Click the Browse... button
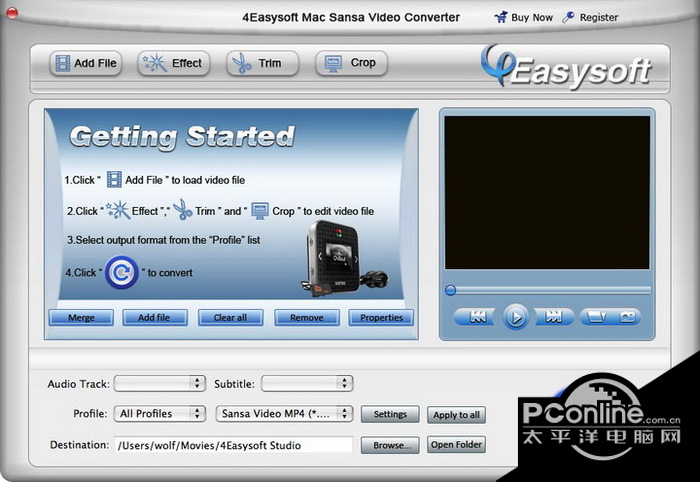The height and width of the screenshot is (482, 700). (x=390, y=445)
